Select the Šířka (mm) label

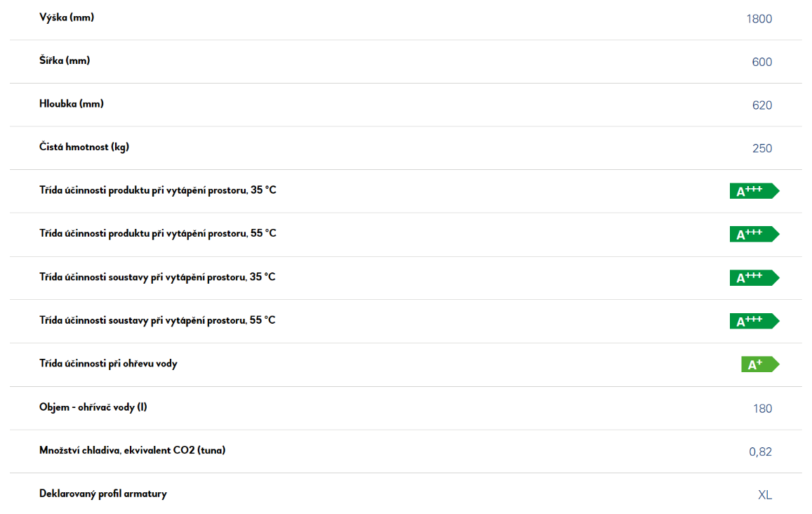pos(65,60)
